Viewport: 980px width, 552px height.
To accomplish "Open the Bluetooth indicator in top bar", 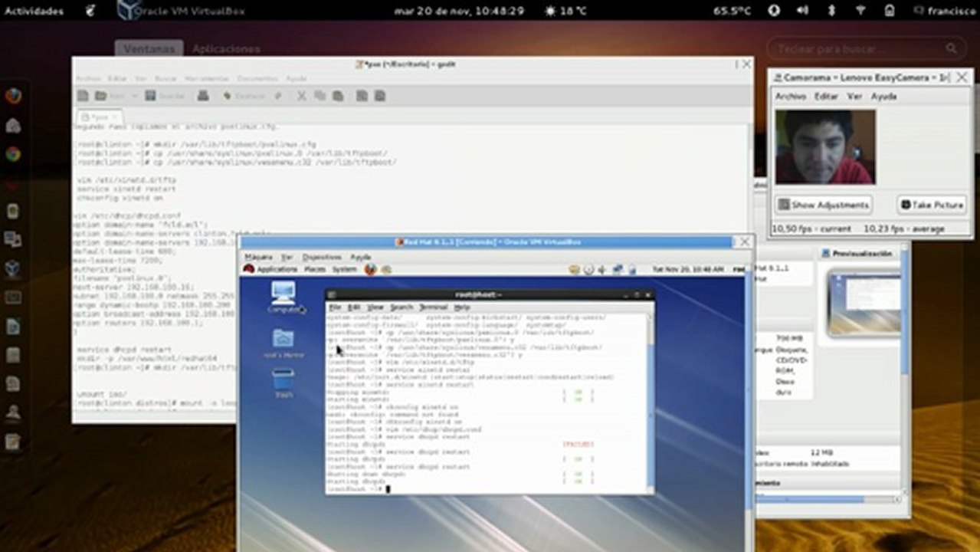I will [831, 11].
